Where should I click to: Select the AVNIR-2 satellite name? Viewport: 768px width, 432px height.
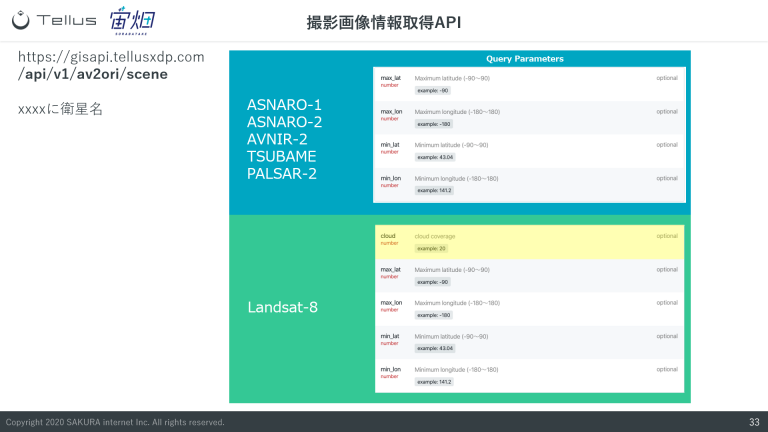(x=277, y=139)
